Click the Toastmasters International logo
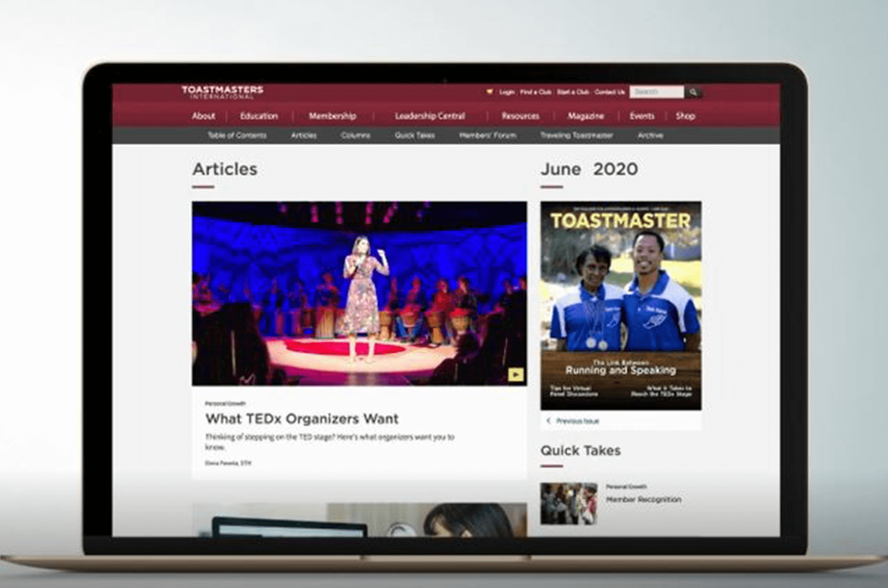Viewport: 888px width, 588px height. click(x=223, y=92)
